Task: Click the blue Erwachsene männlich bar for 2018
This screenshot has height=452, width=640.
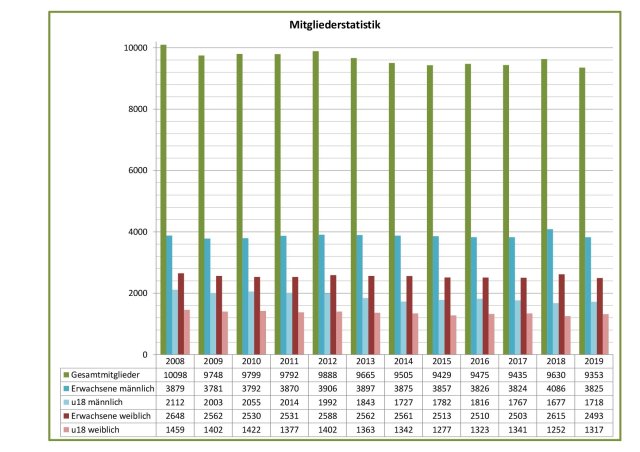Action: pos(549,292)
